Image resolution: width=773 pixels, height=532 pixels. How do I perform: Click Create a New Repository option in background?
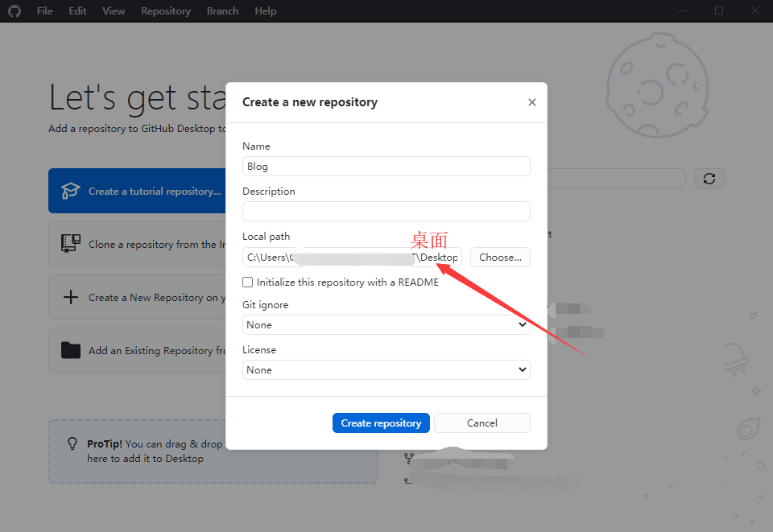[137, 298]
